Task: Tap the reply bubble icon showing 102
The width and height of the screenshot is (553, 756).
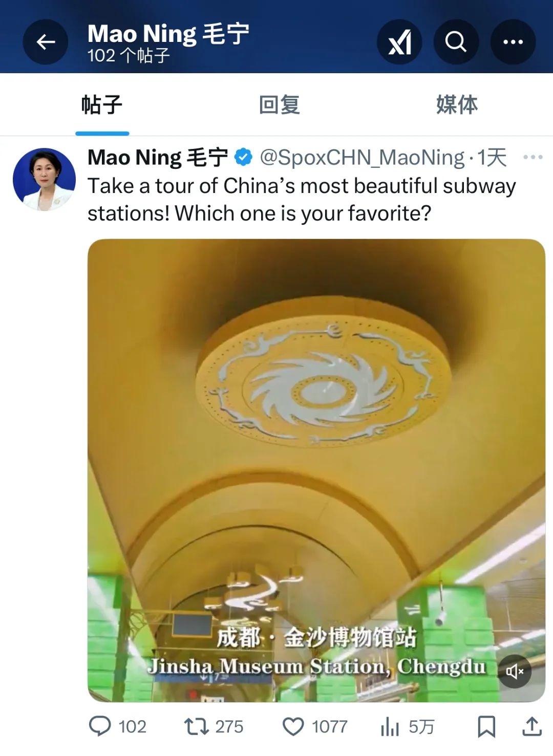Action: click(x=100, y=726)
